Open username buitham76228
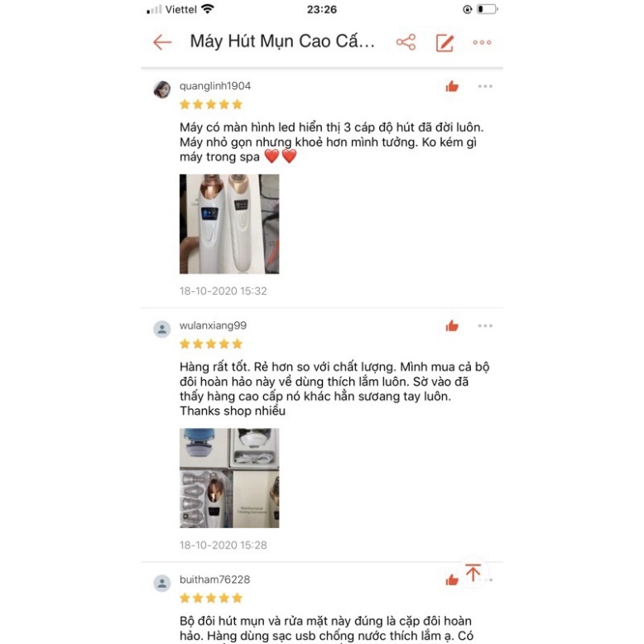Image resolution: width=644 pixels, height=644 pixels. click(214, 579)
